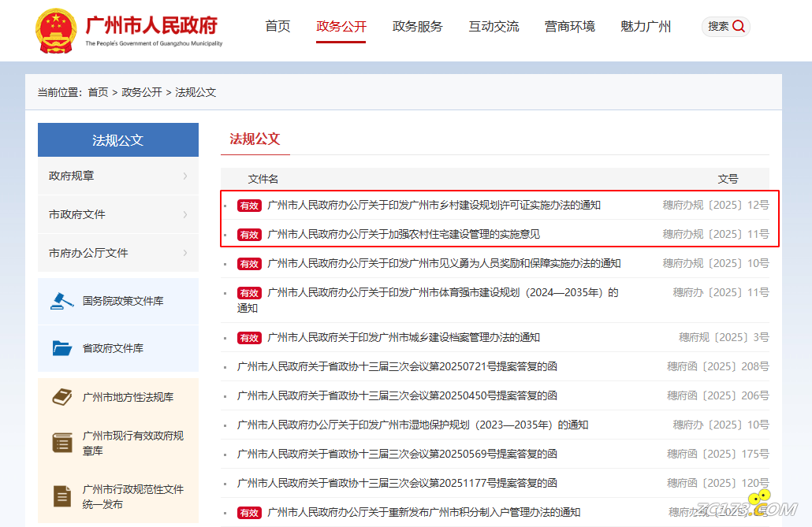Open reply letter for proposal 第20250721号
This screenshot has height=527, width=812.
[x=397, y=367]
